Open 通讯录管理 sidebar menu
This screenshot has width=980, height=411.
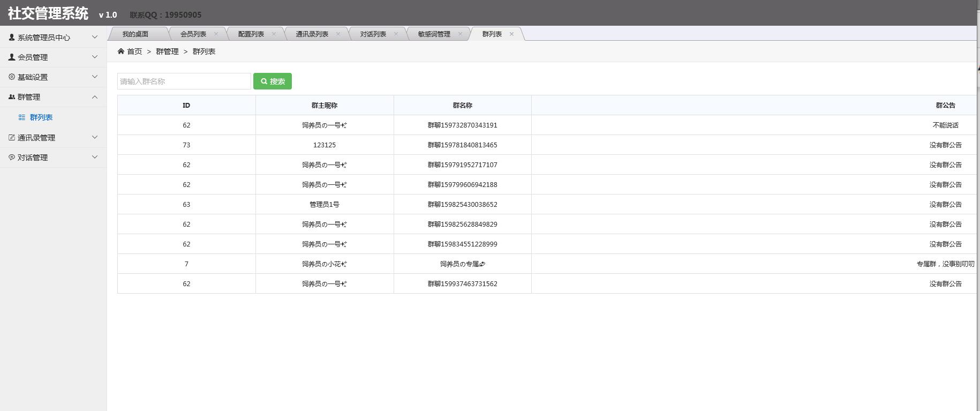click(53, 138)
